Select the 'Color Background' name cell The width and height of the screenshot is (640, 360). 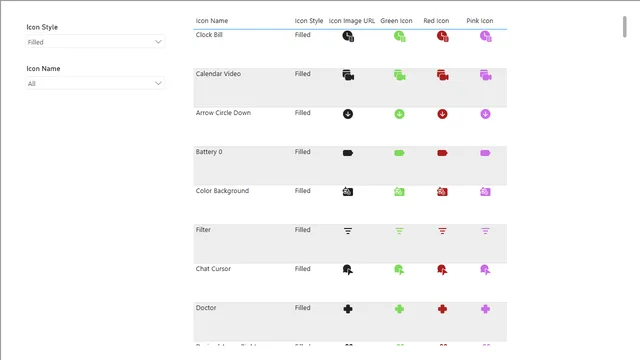tap(222, 191)
